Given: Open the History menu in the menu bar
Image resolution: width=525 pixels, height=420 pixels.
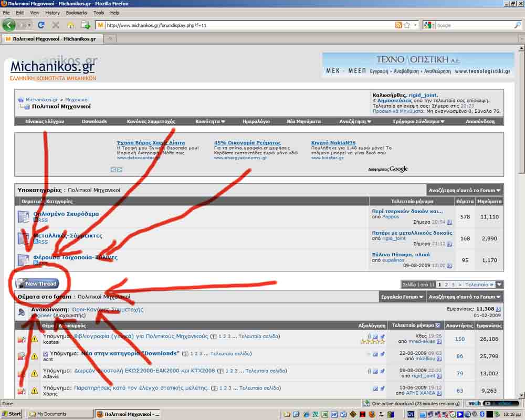Looking at the screenshot, I should 52,13.
